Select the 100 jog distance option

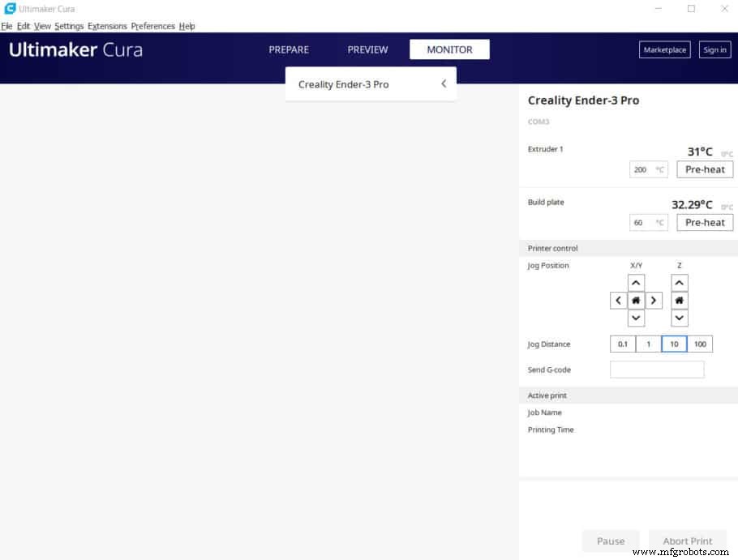point(700,344)
